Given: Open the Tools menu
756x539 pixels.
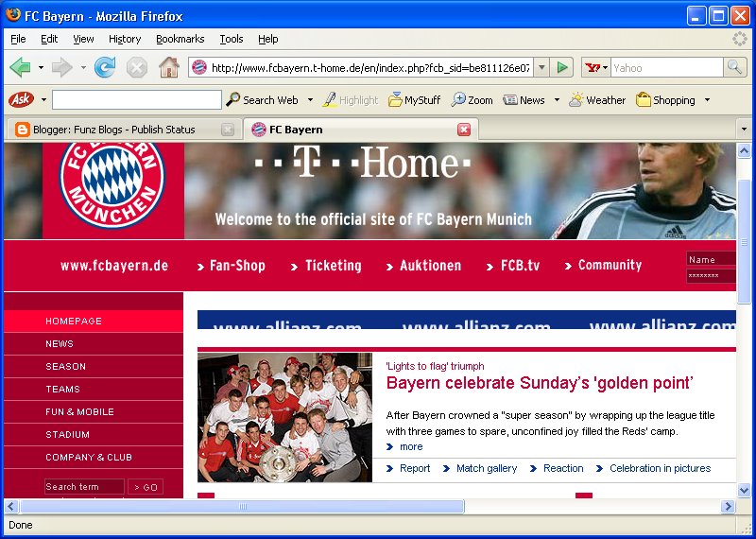Looking at the screenshot, I should (232, 39).
